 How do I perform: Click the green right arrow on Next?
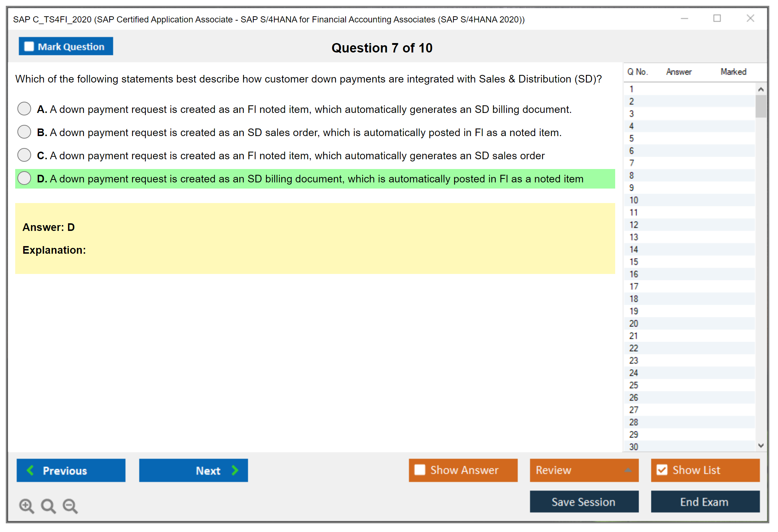[235, 470]
